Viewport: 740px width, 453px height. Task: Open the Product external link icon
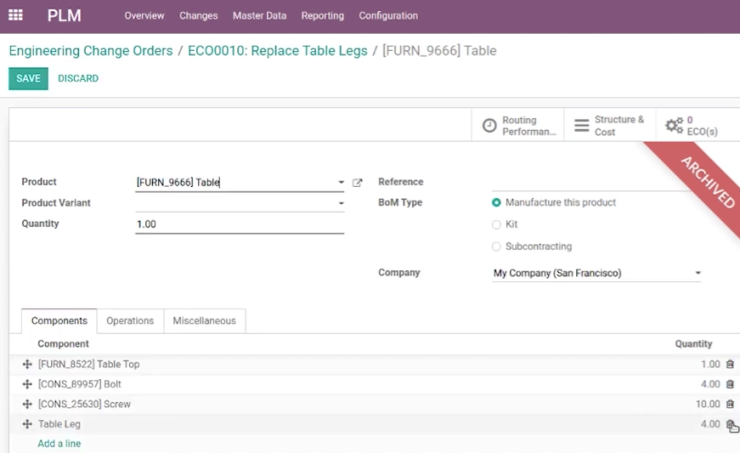pyautogui.click(x=357, y=183)
